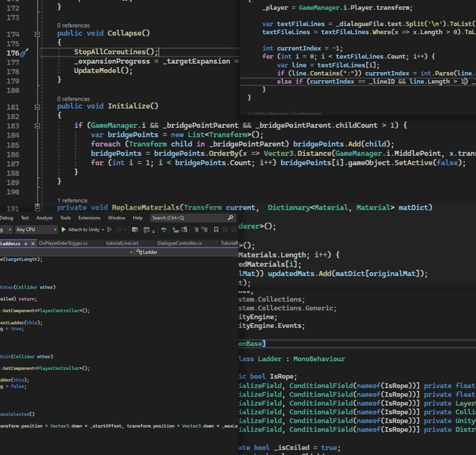Open the Any CPU platform dropdown

coord(54,230)
